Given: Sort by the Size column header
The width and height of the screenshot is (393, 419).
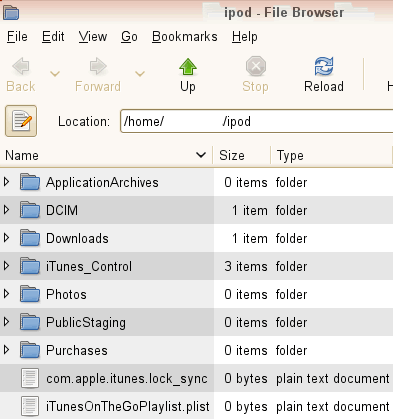Looking at the screenshot, I should (x=241, y=155).
